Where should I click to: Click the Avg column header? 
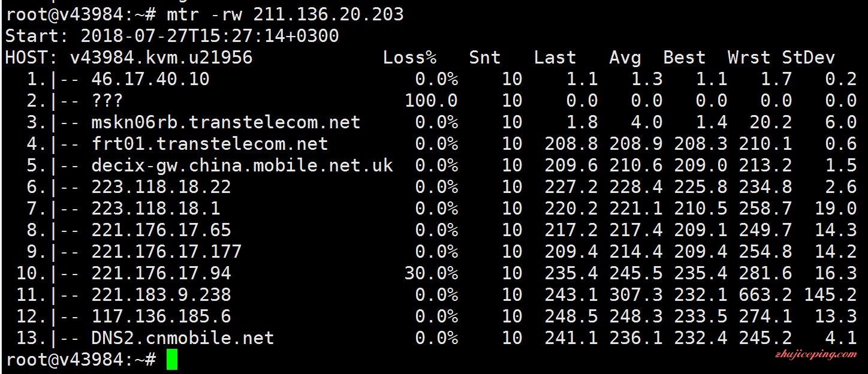tap(625, 58)
